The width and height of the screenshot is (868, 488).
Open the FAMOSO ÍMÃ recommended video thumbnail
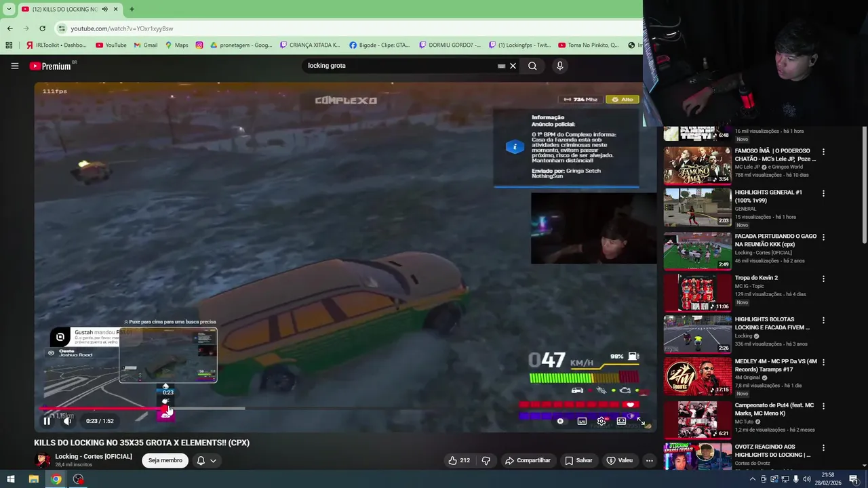(x=697, y=166)
